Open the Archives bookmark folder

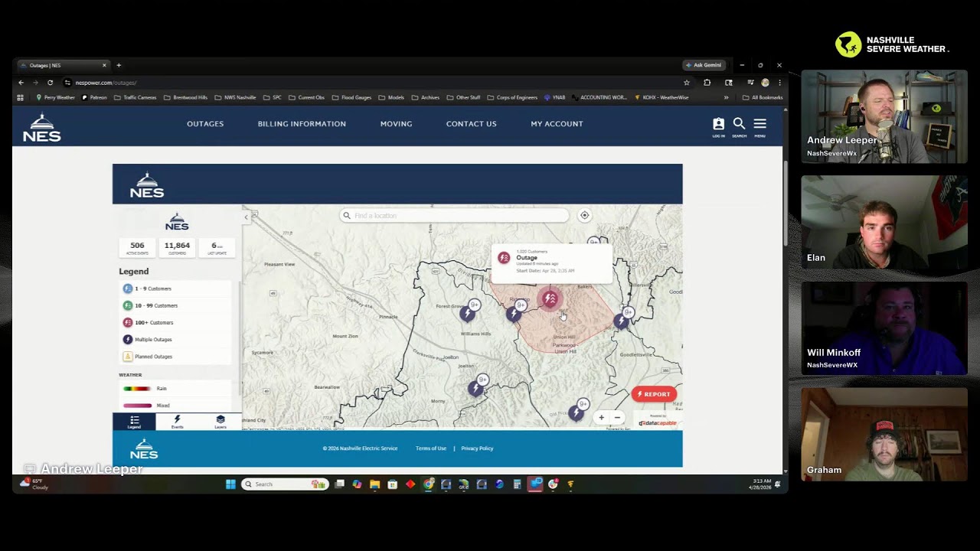426,97
